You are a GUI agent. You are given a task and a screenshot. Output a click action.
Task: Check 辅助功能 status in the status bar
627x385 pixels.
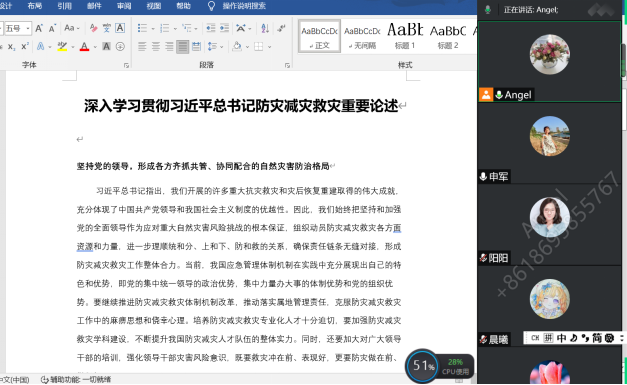click(x=76, y=379)
